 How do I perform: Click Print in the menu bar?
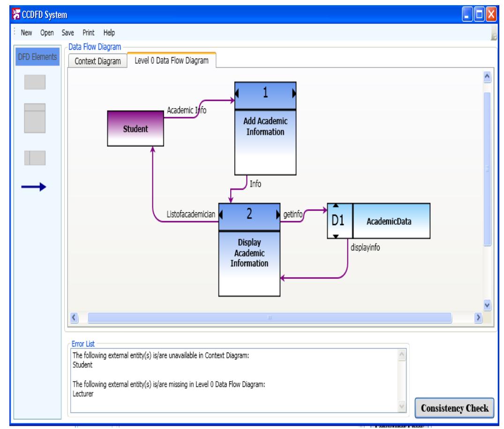click(89, 33)
